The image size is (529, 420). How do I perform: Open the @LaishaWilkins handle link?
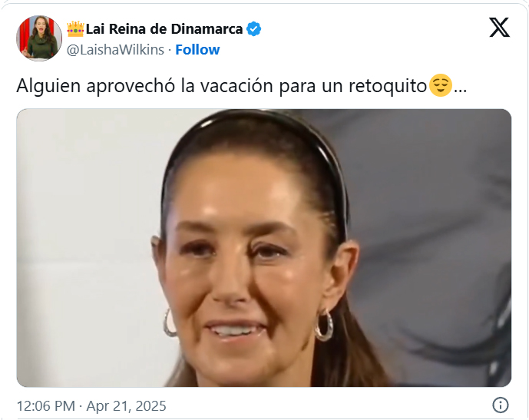click(115, 50)
